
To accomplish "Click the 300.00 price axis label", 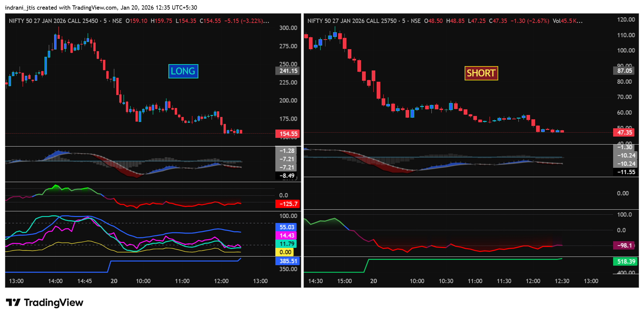I will tap(288, 28).
